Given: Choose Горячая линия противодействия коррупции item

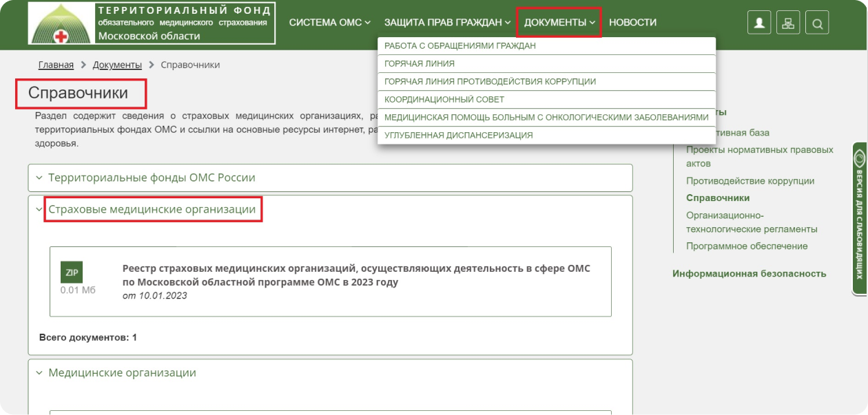Looking at the screenshot, I should [490, 82].
